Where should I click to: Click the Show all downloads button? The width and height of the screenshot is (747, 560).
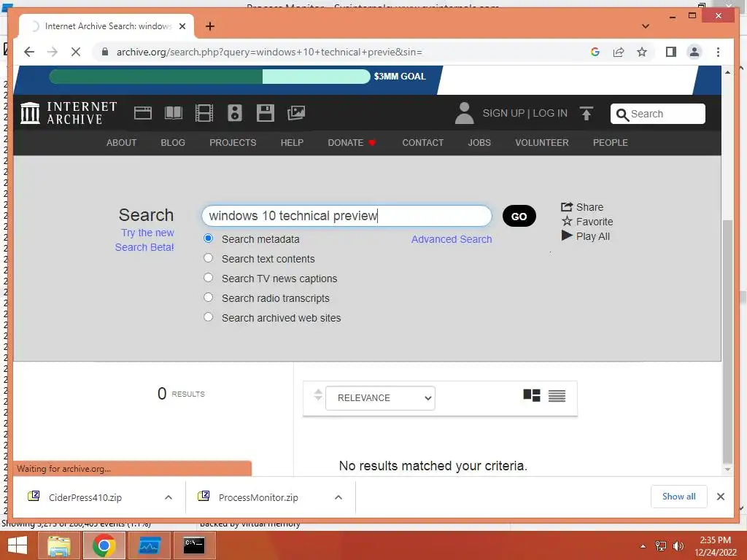pyautogui.click(x=679, y=497)
